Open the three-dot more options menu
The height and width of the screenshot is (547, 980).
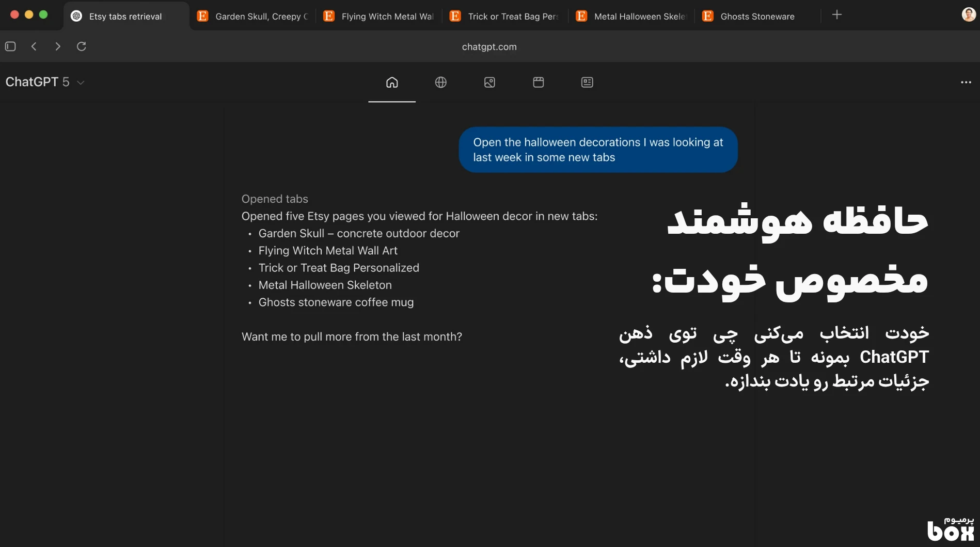coord(966,83)
